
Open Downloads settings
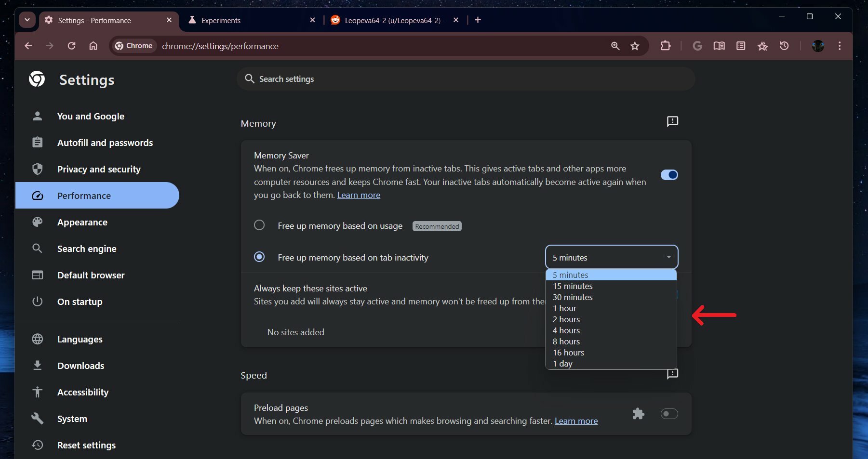click(97, 366)
